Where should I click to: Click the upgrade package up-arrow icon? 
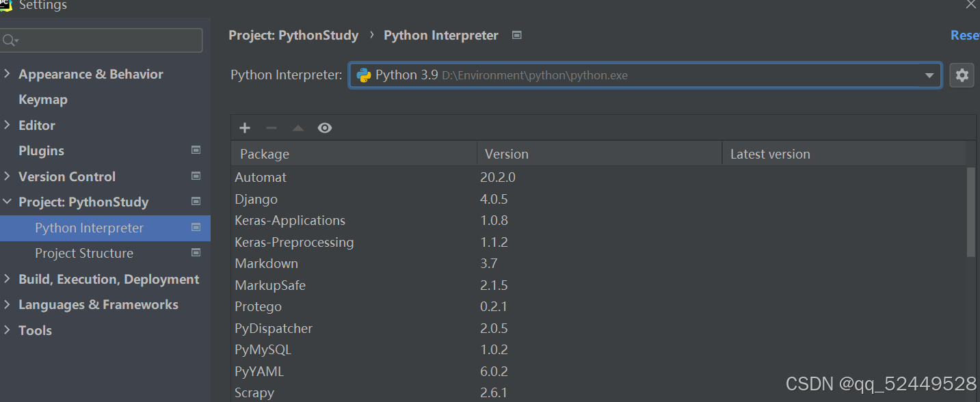pos(298,128)
